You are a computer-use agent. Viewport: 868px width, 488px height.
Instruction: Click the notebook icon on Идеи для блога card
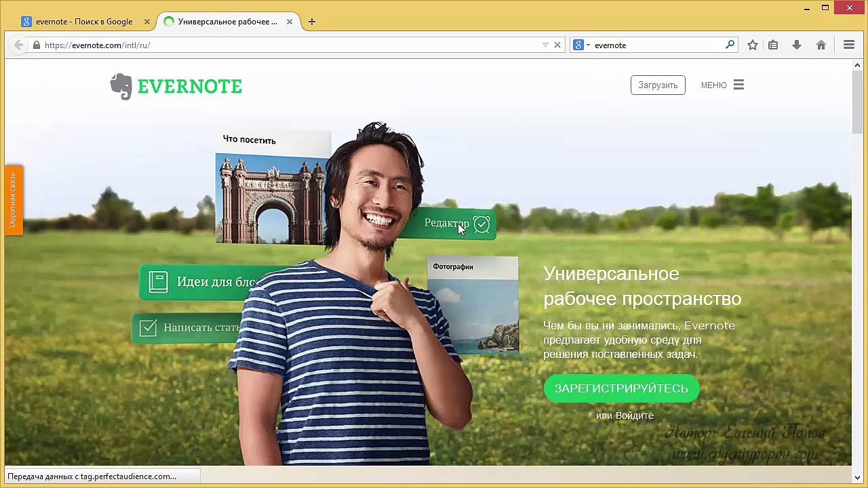pyautogui.click(x=158, y=282)
